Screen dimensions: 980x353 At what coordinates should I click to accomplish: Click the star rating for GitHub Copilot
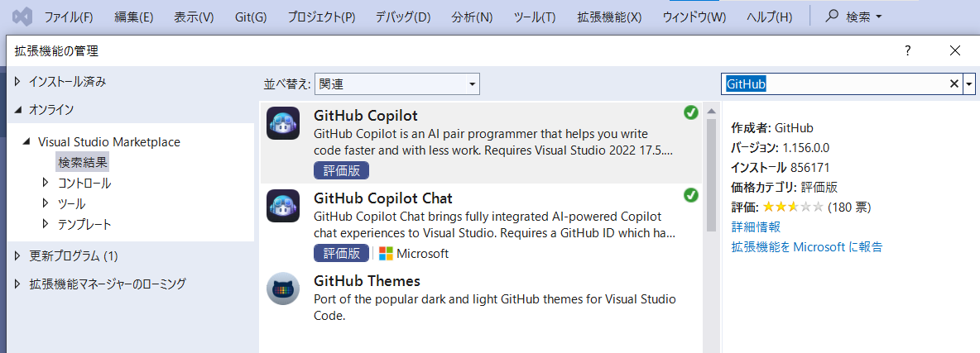coord(793,207)
